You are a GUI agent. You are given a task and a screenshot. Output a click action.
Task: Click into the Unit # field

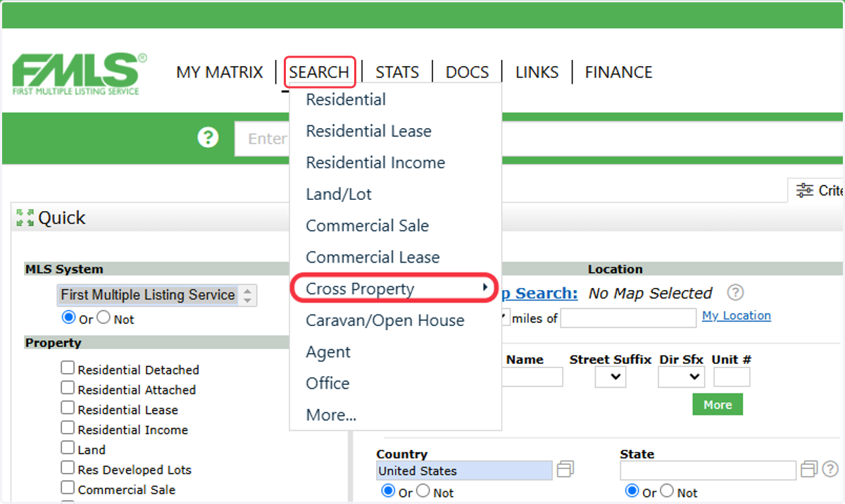732,377
